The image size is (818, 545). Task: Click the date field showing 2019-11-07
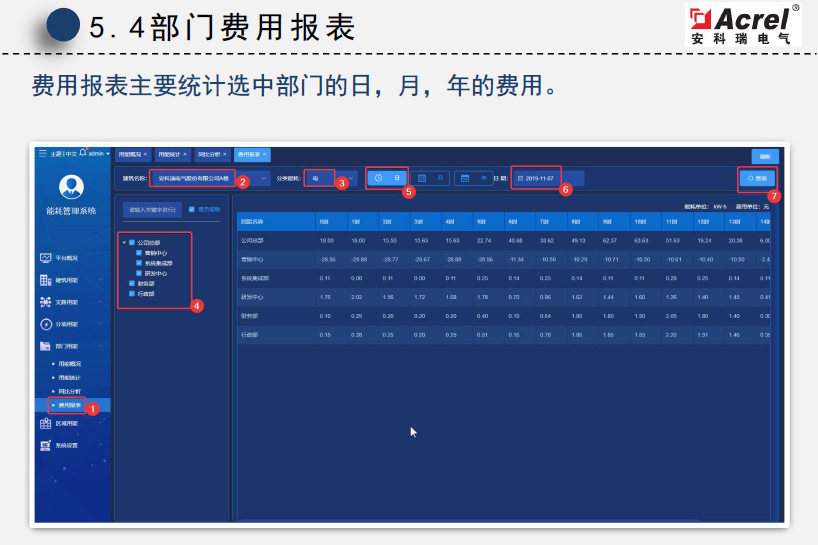548,178
